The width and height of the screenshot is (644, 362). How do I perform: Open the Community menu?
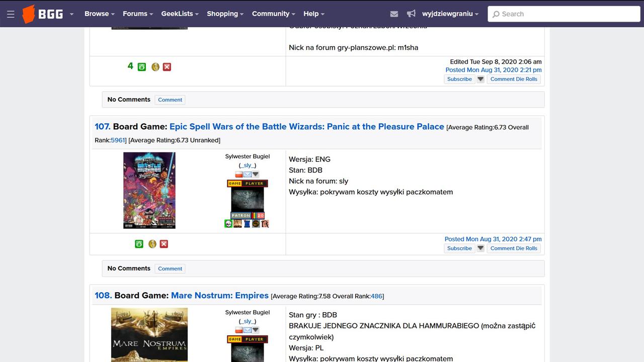[x=273, y=14]
